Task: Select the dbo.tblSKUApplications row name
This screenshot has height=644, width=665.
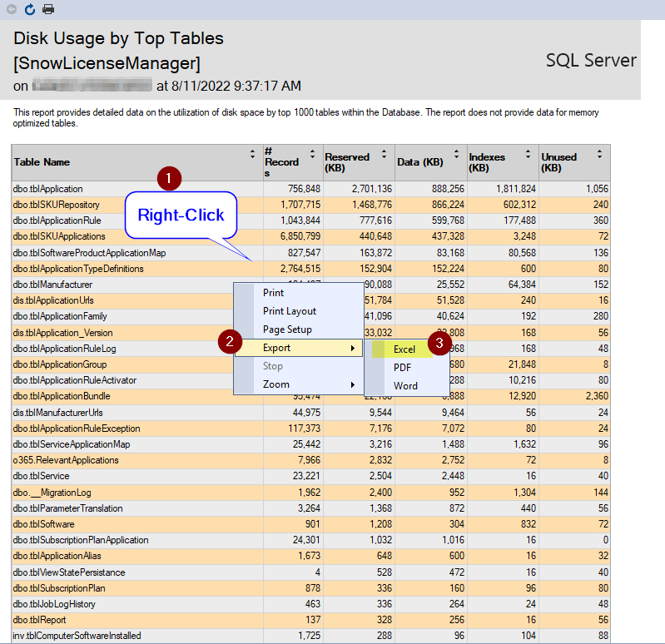Action: pyautogui.click(x=59, y=236)
